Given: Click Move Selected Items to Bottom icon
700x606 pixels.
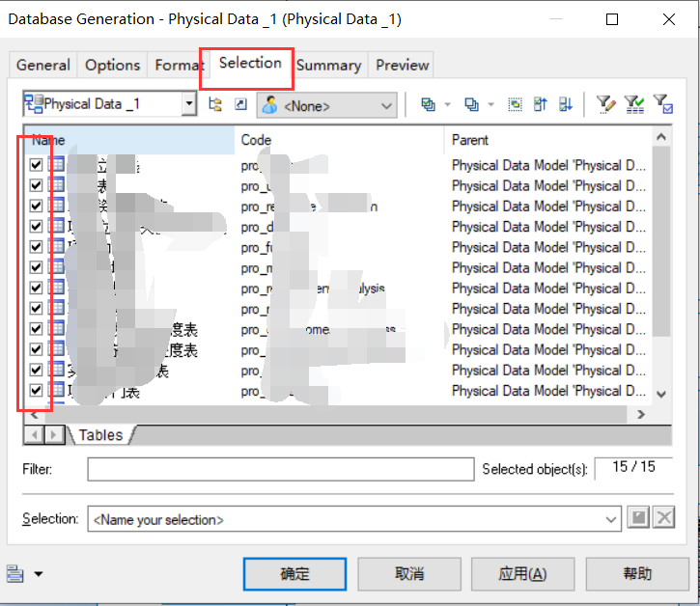Looking at the screenshot, I should coord(566,105).
